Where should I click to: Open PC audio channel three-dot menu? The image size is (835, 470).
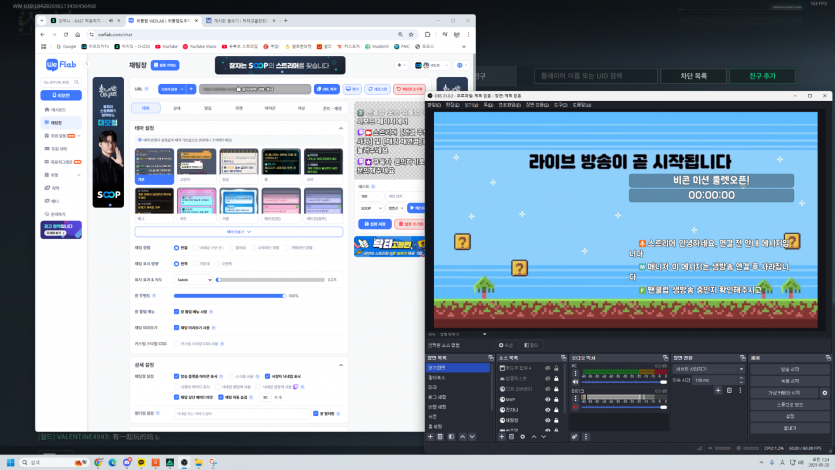click(575, 373)
